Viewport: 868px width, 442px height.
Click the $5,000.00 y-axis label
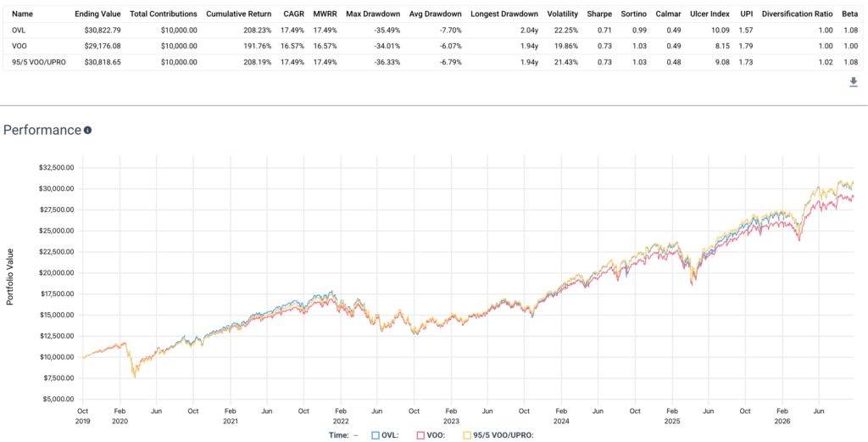(57, 399)
